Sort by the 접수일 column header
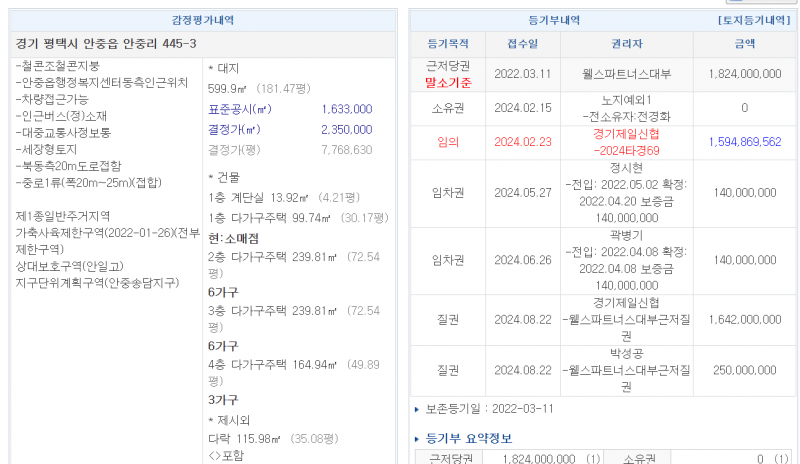This screenshot has width=800, height=464. (522, 44)
